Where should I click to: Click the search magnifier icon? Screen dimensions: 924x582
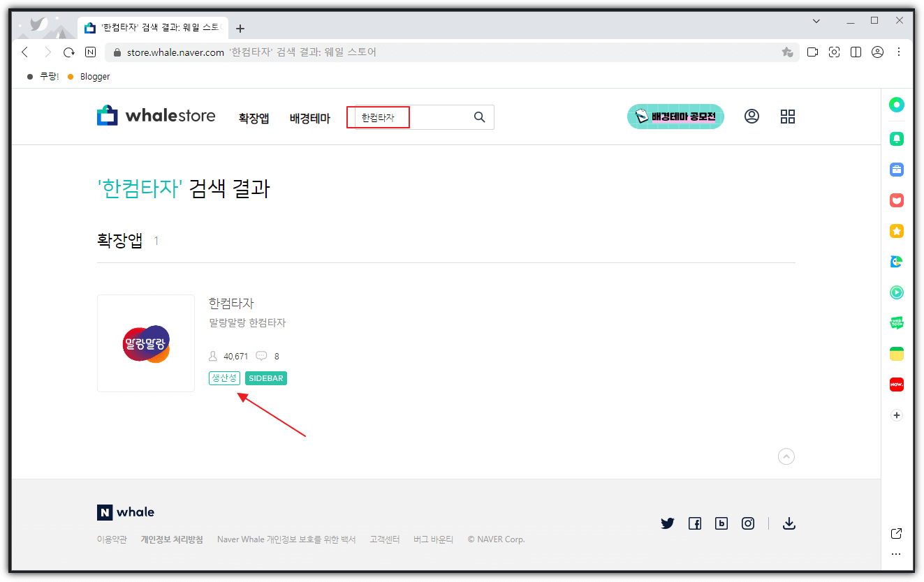[x=479, y=117]
